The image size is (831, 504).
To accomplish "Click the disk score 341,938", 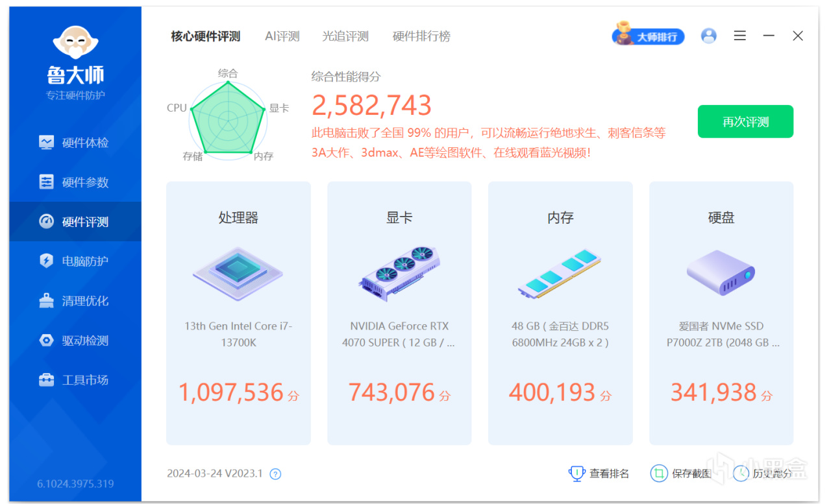I will coord(713,392).
